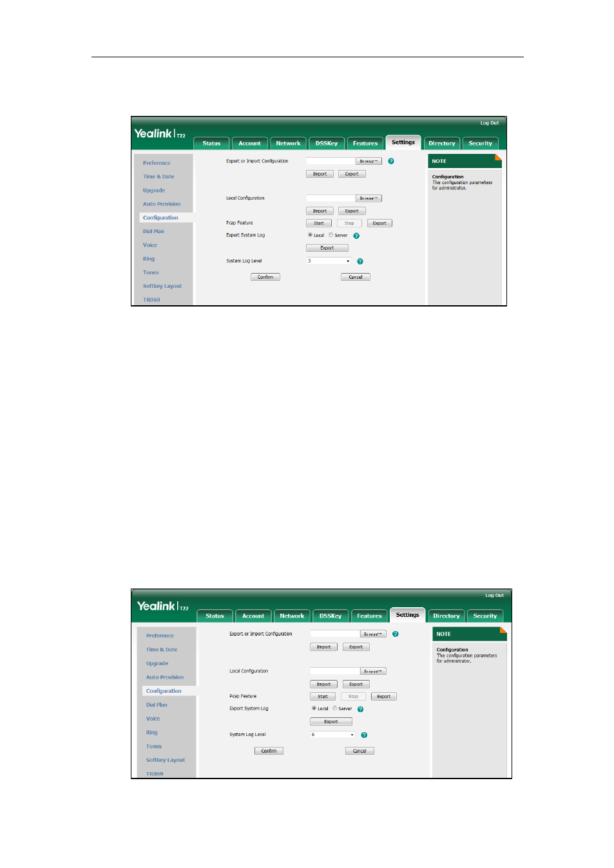Click Confirm button in upper screenshot
This screenshot has height=868, width=614.
[x=265, y=278]
